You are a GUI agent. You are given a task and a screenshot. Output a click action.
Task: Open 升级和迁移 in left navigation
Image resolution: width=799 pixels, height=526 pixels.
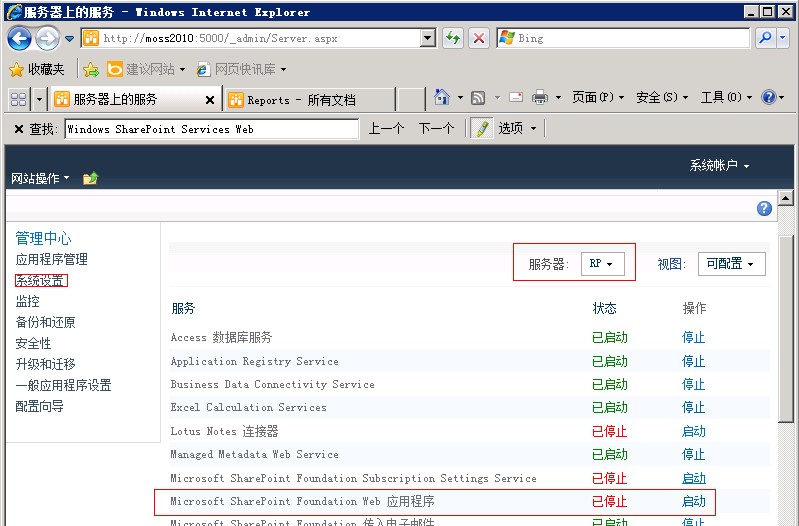point(45,364)
